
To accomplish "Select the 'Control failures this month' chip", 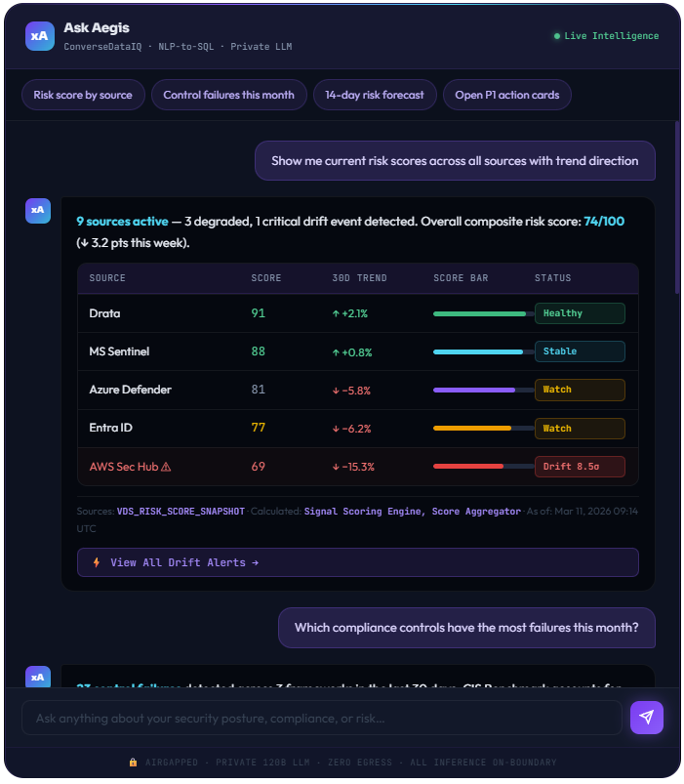I will click(x=229, y=95).
